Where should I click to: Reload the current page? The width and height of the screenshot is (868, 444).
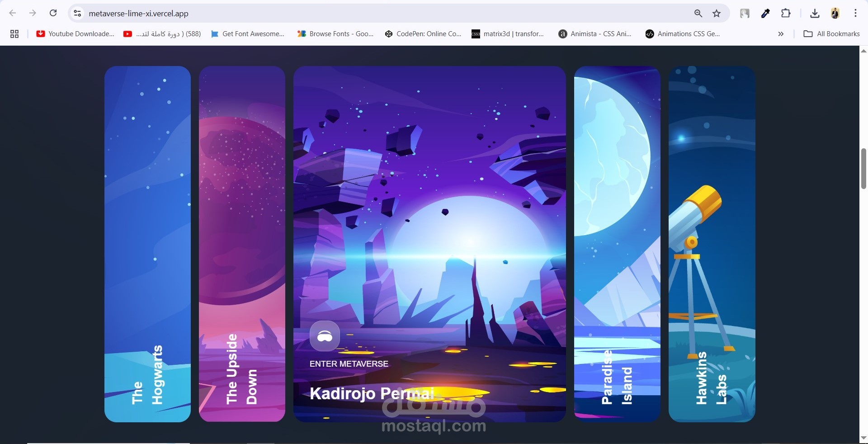click(53, 13)
